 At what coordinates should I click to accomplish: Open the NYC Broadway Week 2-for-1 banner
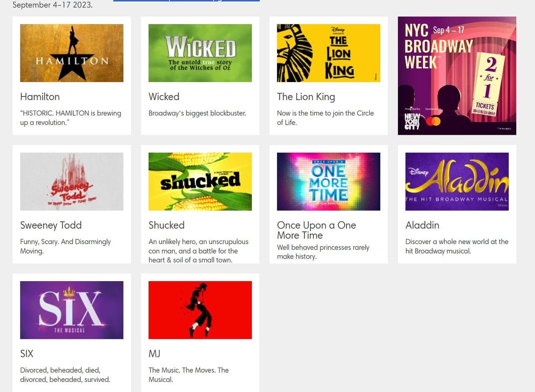pyautogui.click(x=457, y=76)
